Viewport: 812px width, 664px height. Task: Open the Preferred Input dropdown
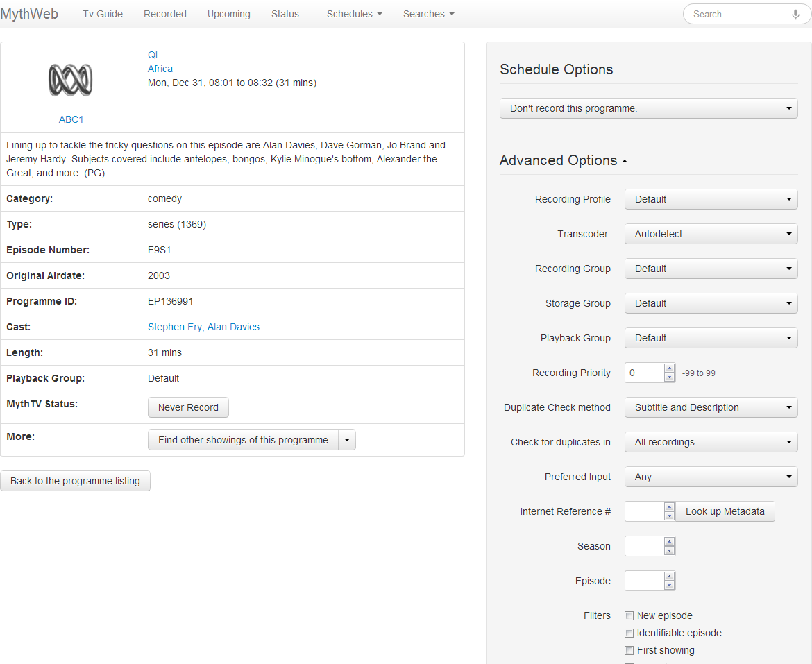711,477
